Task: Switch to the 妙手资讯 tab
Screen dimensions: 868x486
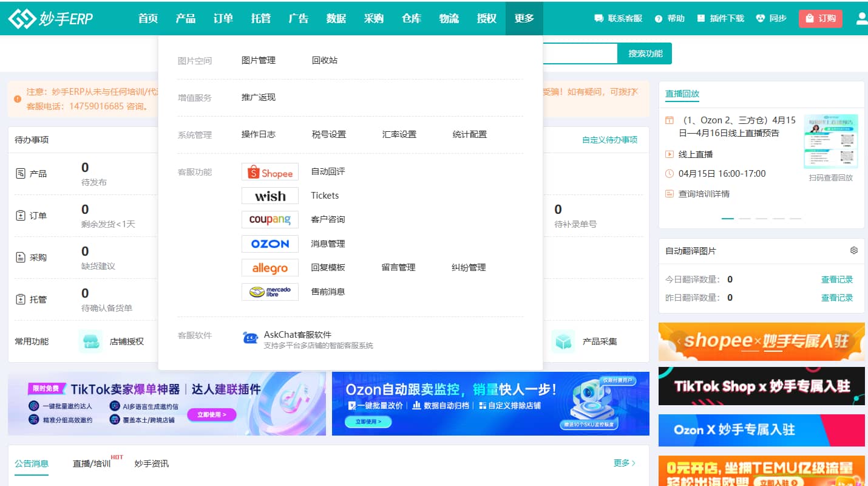Action: (152, 464)
